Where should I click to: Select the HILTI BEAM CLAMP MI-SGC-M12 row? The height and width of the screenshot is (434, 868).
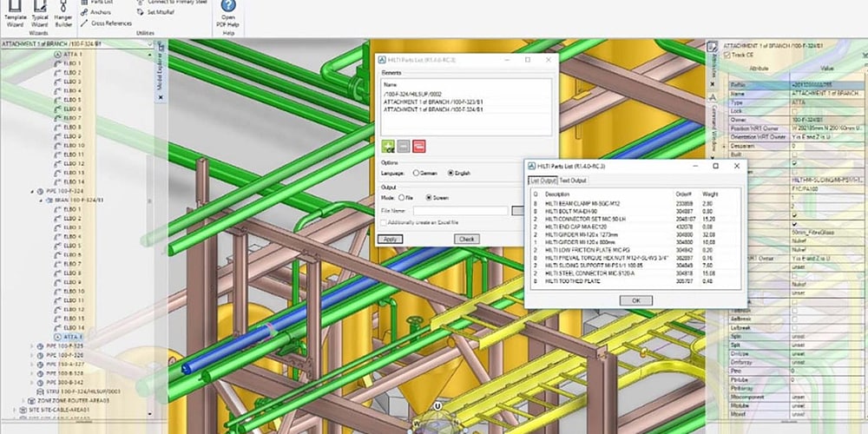pyautogui.click(x=635, y=204)
